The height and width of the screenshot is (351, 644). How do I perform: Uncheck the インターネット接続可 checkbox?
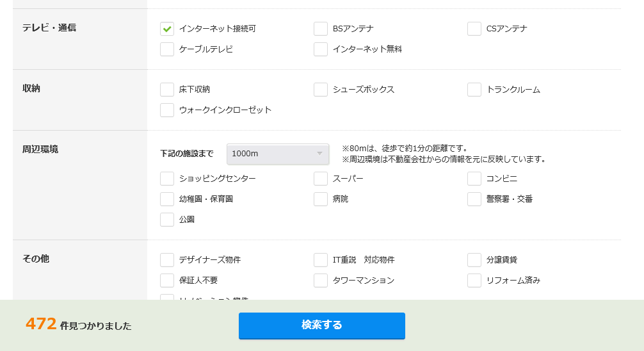point(167,29)
